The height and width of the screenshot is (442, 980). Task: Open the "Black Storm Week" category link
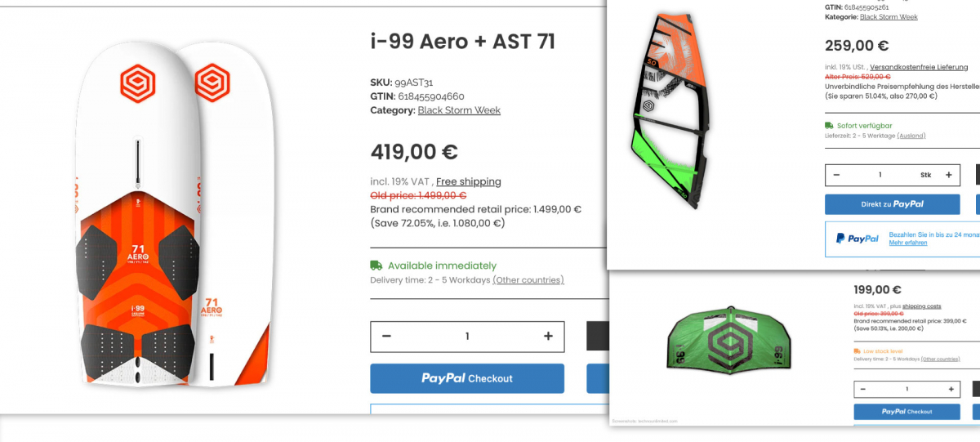459,110
